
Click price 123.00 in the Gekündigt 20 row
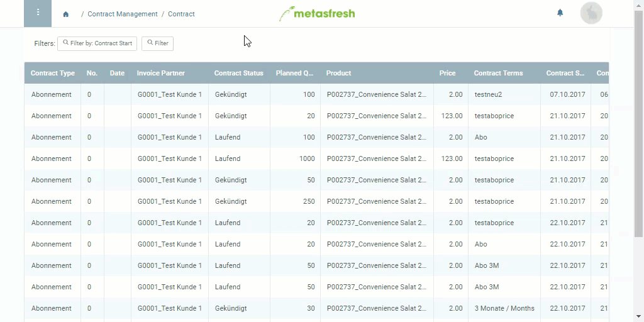[452, 116]
